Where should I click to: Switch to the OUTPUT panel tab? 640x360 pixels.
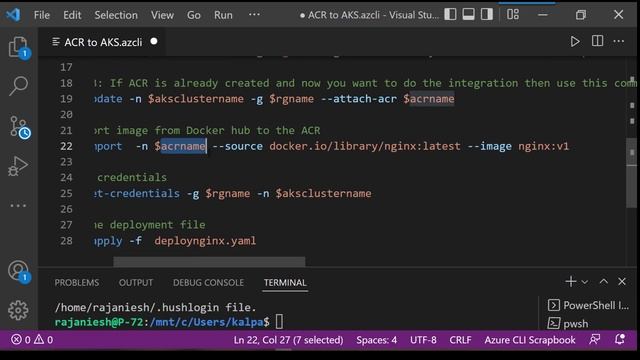click(x=136, y=282)
